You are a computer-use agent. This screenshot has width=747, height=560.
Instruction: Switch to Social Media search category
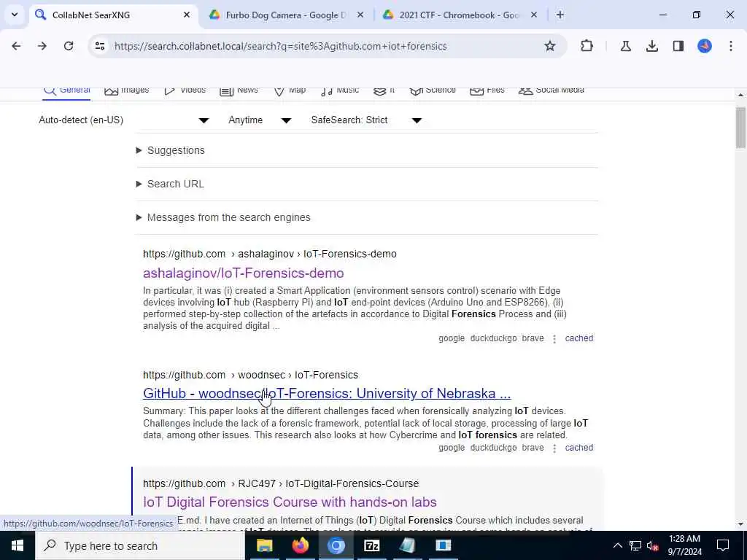click(x=551, y=90)
